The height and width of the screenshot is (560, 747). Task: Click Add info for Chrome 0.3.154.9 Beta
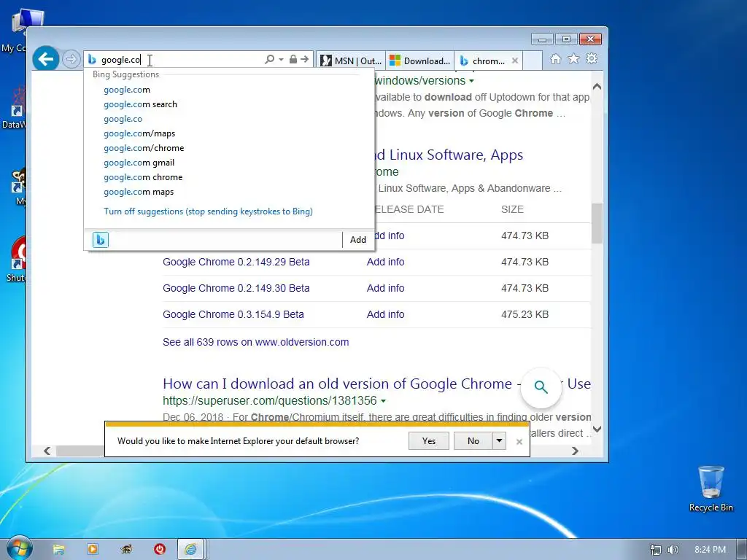point(385,314)
